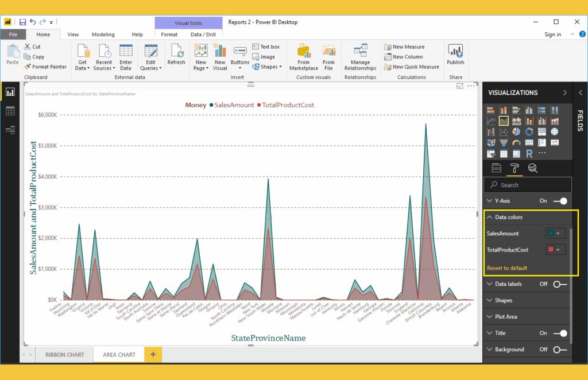Enable the Background toggle
588x380 pixels.
tap(560, 349)
